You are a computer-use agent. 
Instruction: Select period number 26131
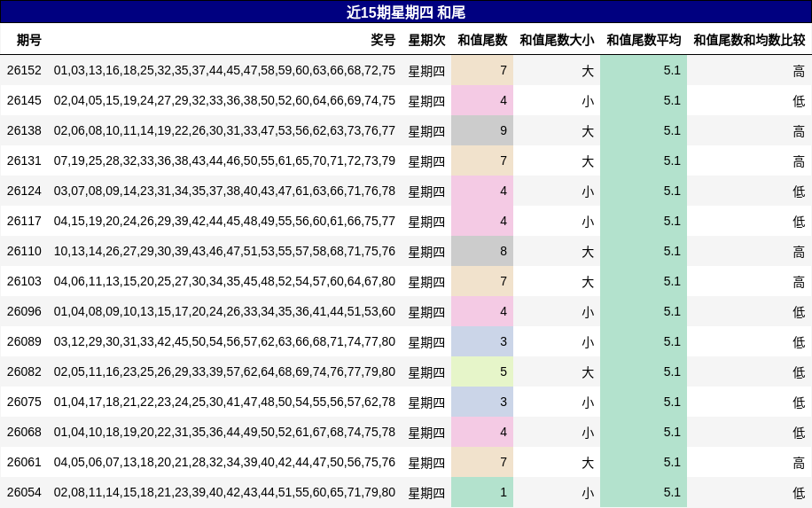24,160
